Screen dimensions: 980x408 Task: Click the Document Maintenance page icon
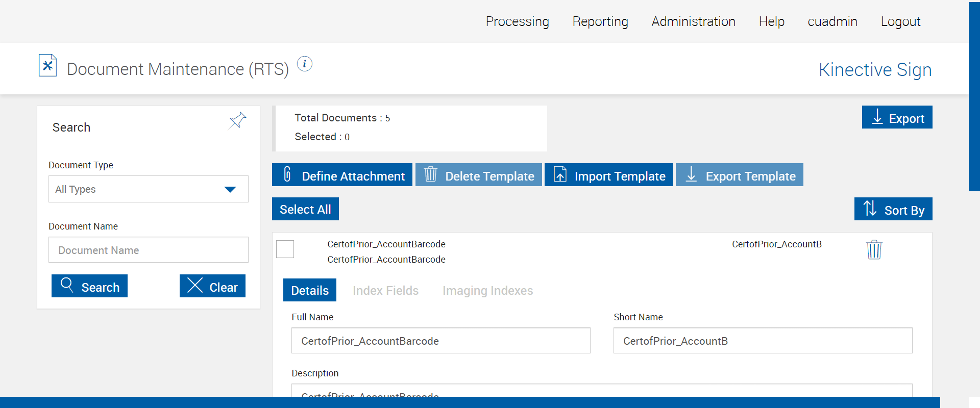(47, 66)
